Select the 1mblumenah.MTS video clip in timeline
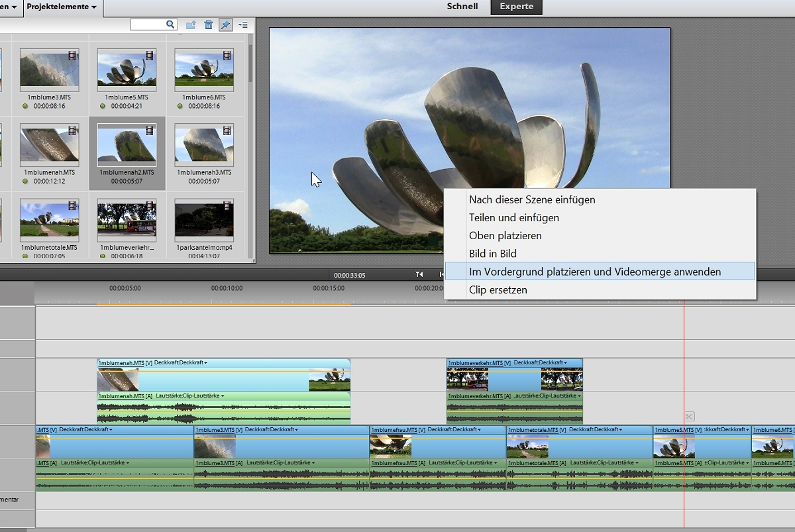Screen dimensions: 795x532 [224, 376]
